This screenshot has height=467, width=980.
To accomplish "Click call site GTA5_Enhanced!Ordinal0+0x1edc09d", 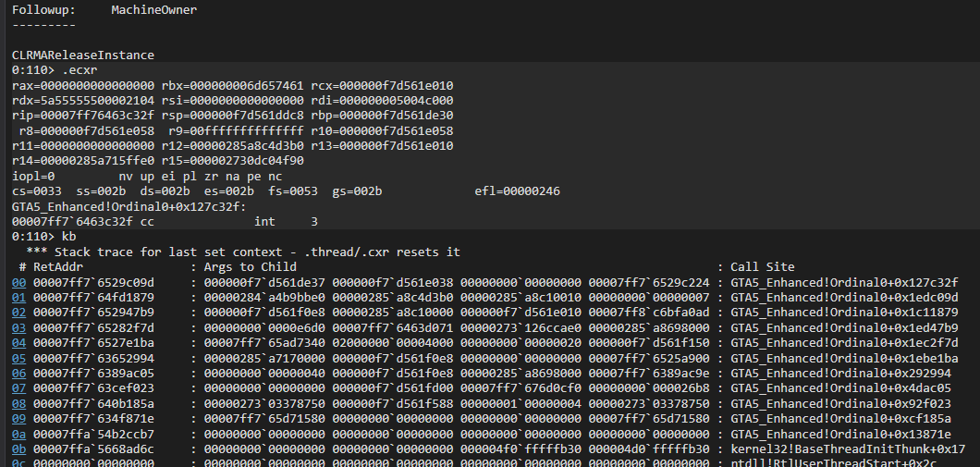I will pos(844,298).
